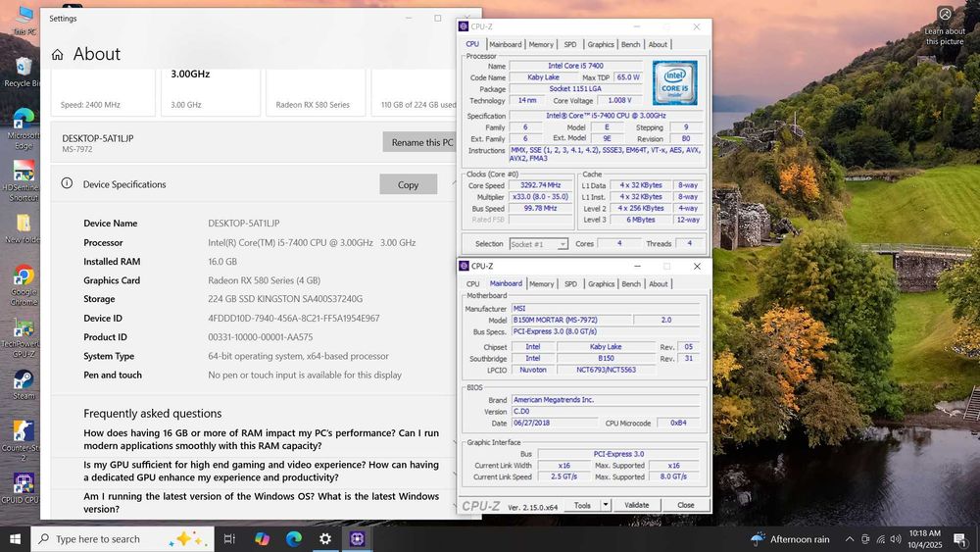Viewport: 980px width, 552px height.
Task: Click the Close button in CPU-Z footer
Action: [x=686, y=505]
